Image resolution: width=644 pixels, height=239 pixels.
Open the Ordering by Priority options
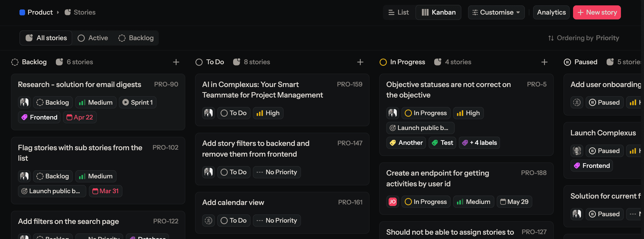[x=584, y=38]
